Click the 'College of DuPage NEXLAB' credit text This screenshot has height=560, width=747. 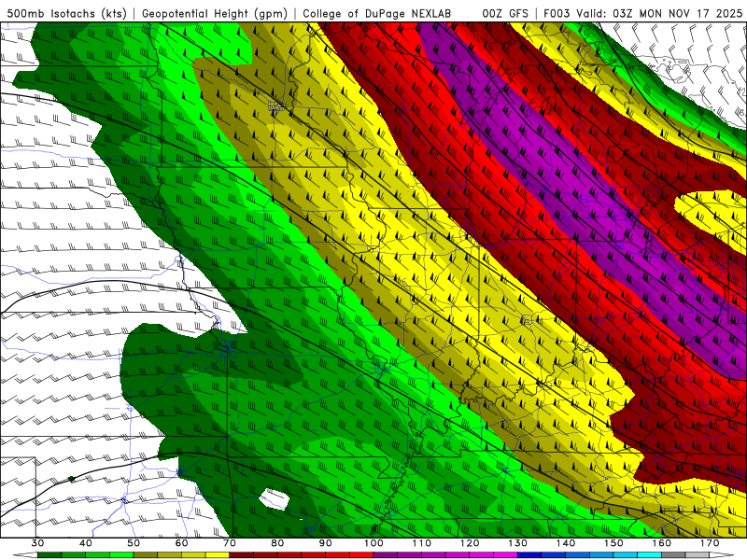[x=377, y=13]
